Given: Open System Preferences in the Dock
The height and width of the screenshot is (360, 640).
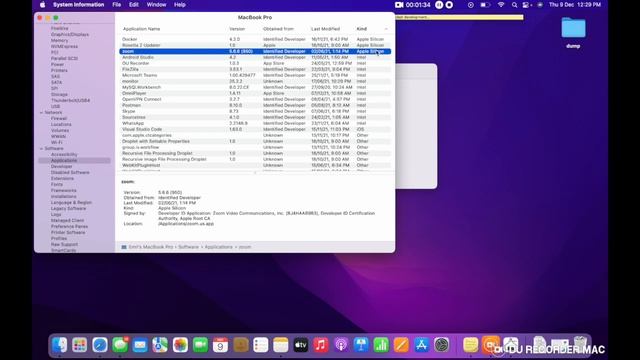Looking at the screenshot, I should [441, 345].
